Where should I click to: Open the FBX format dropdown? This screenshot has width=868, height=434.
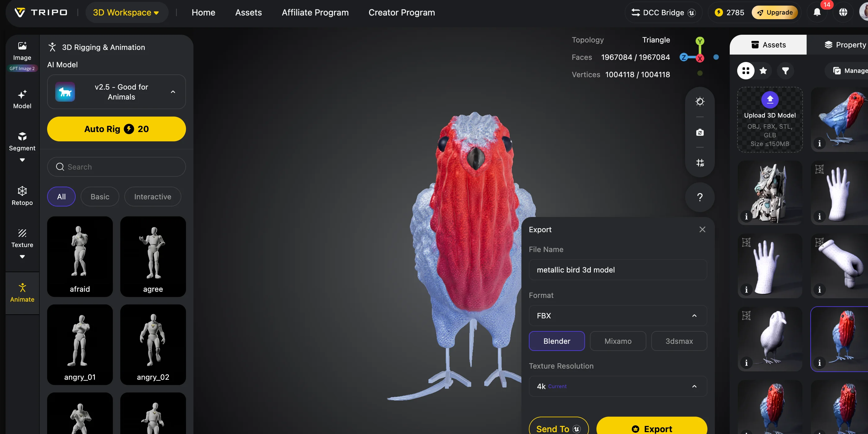[618, 316]
